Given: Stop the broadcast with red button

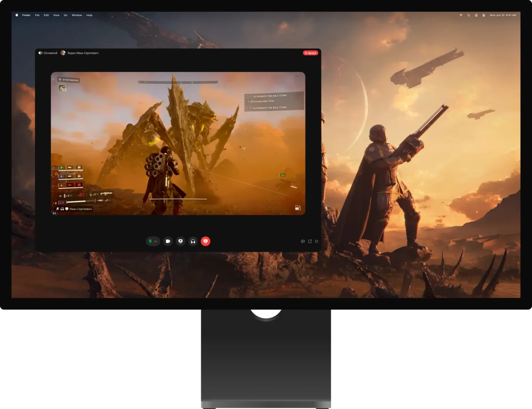Looking at the screenshot, I should 205,241.
